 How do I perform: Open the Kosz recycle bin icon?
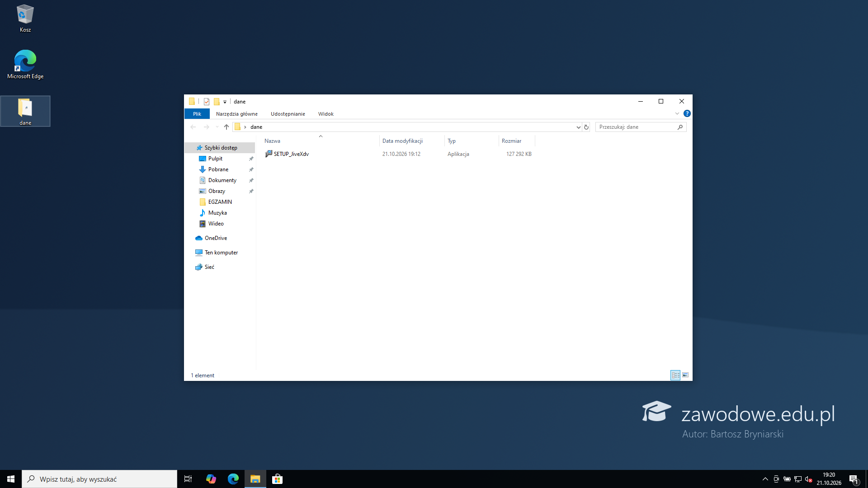25,19
